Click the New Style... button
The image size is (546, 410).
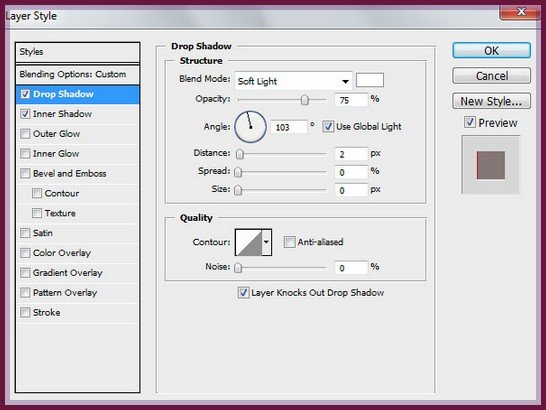click(x=491, y=101)
